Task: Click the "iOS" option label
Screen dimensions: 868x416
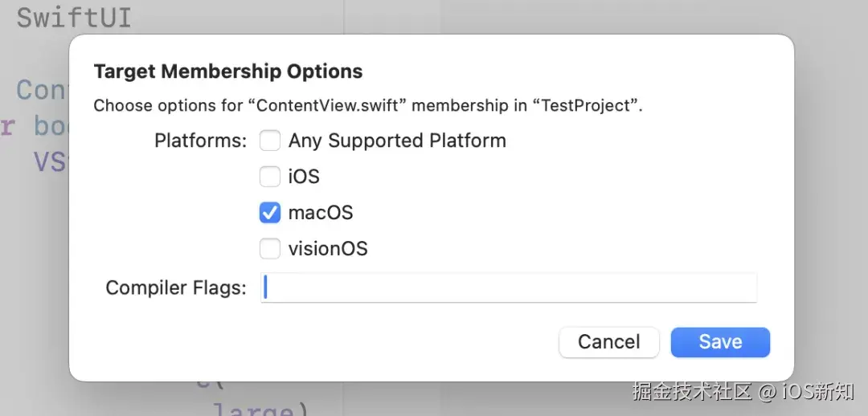Action: (304, 177)
